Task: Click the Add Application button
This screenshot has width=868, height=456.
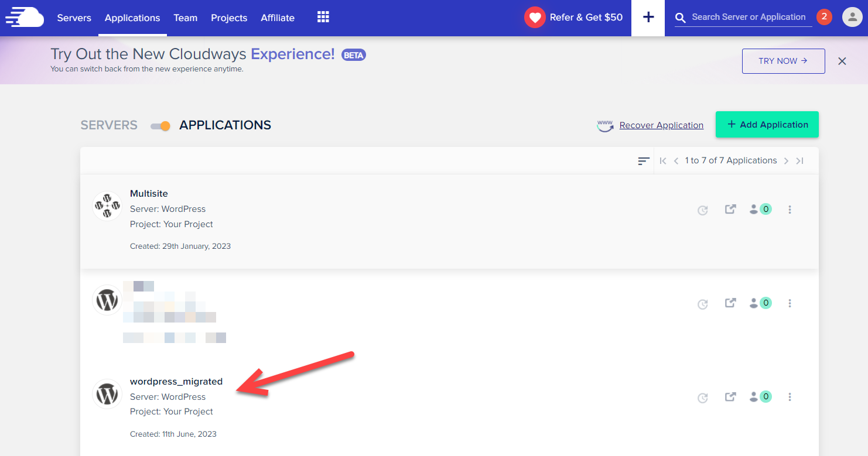Action: coord(767,125)
